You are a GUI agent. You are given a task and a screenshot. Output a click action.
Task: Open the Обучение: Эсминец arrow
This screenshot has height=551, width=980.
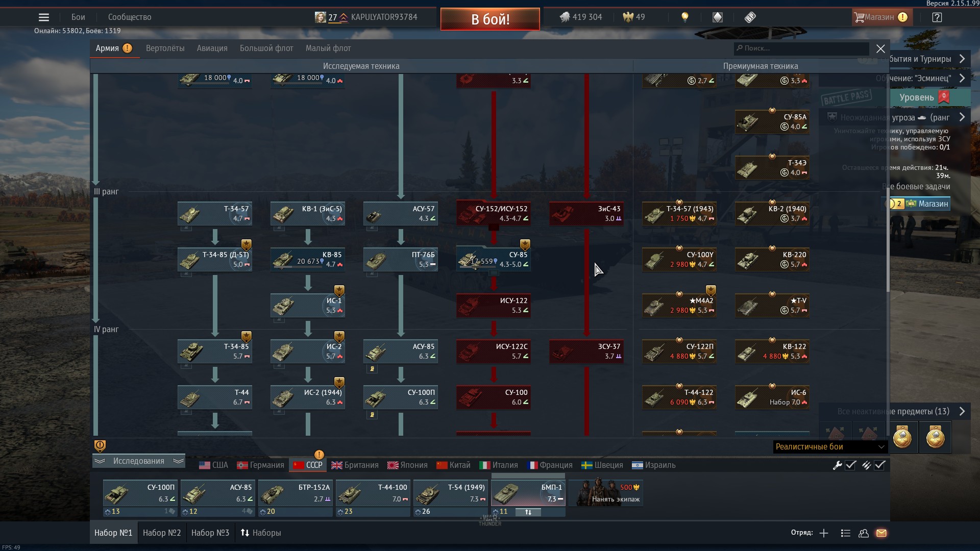click(962, 78)
